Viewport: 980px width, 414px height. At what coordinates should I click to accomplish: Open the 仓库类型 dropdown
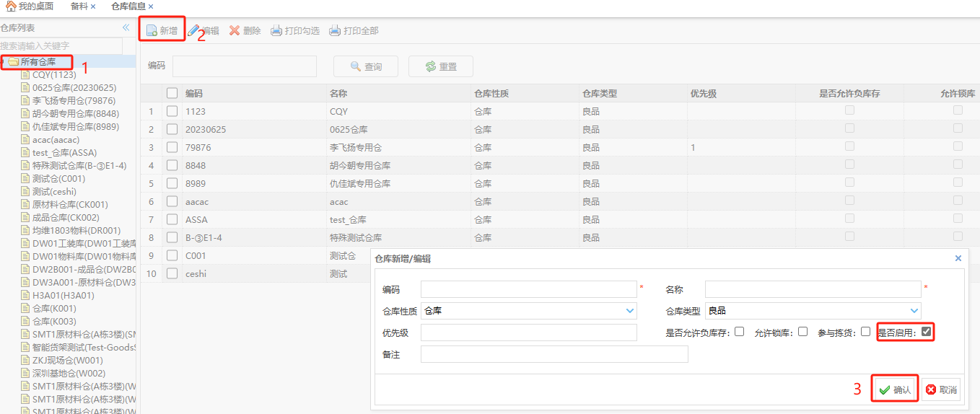point(914,311)
